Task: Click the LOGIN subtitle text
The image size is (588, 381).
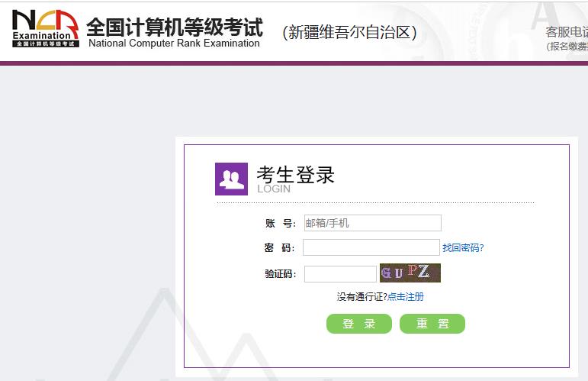Action: pyautogui.click(x=274, y=189)
